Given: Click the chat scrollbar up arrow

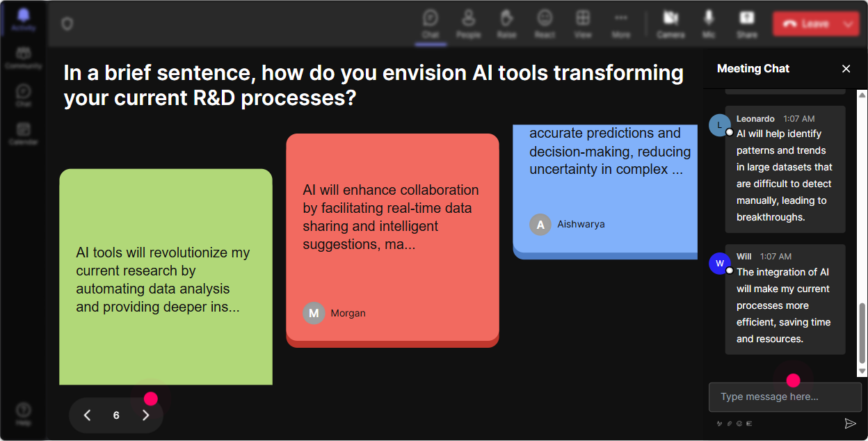Looking at the screenshot, I should tap(862, 95).
